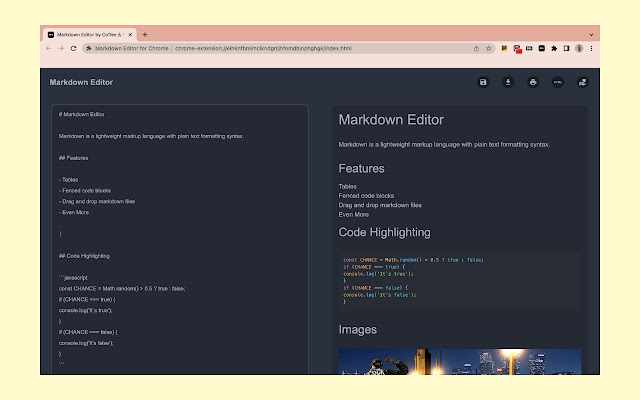
Task: Click 'Tables' item in preview
Action: coord(347,187)
